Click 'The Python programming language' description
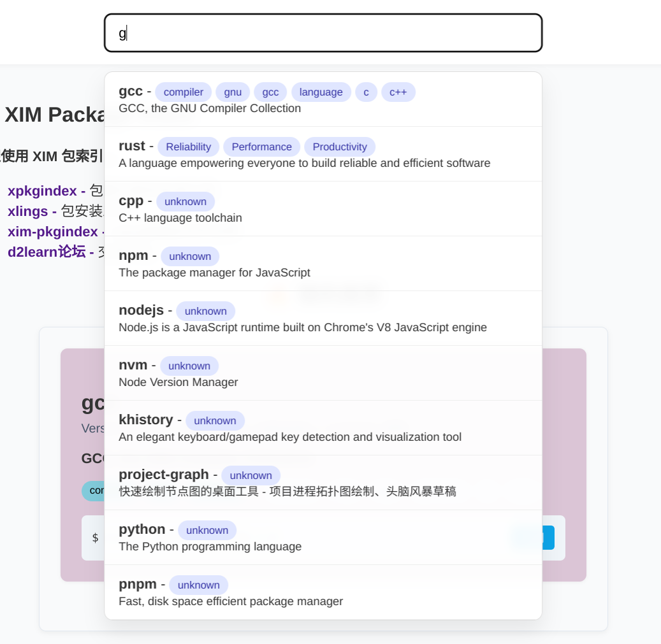 click(x=210, y=547)
